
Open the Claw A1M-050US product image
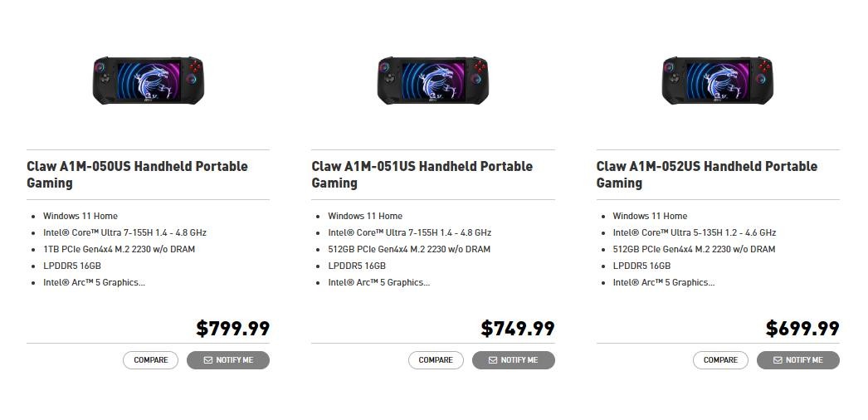click(x=149, y=81)
